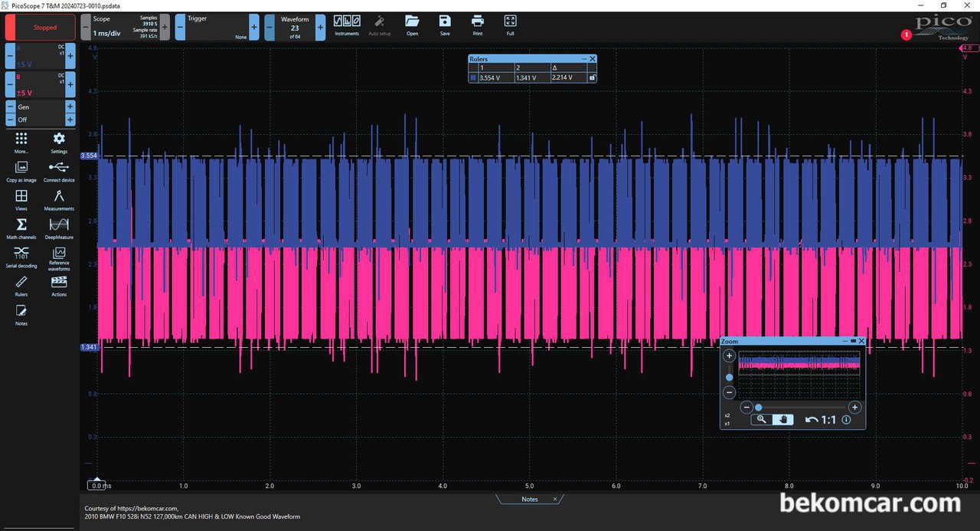Select the 3.554 ruler handle on left axis
Screen dimensions: 980x531
pos(89,156)
